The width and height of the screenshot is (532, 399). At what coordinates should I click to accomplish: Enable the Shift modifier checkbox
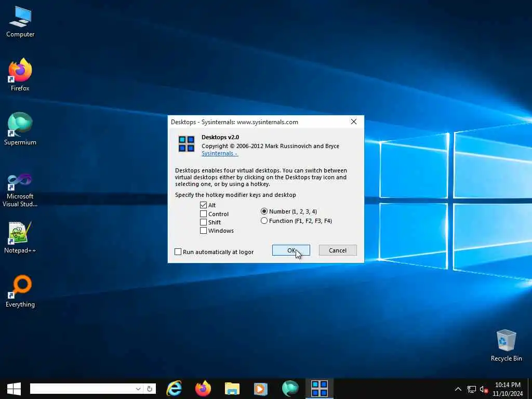point(203,222)
